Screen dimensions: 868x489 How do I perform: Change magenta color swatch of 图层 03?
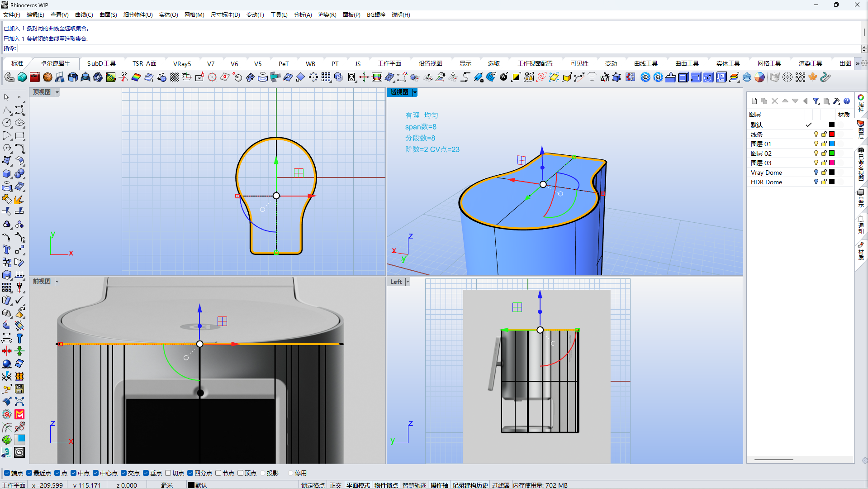[x=832, y=163]
